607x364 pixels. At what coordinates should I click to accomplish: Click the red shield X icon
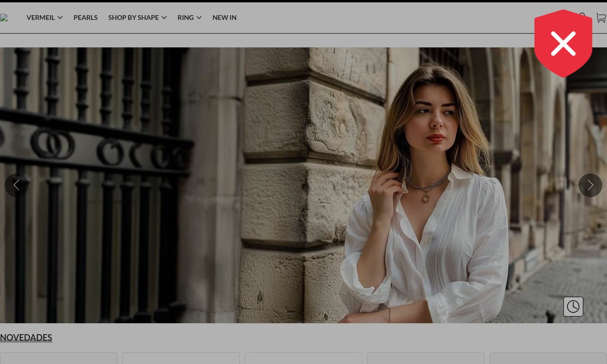point(563,44)
